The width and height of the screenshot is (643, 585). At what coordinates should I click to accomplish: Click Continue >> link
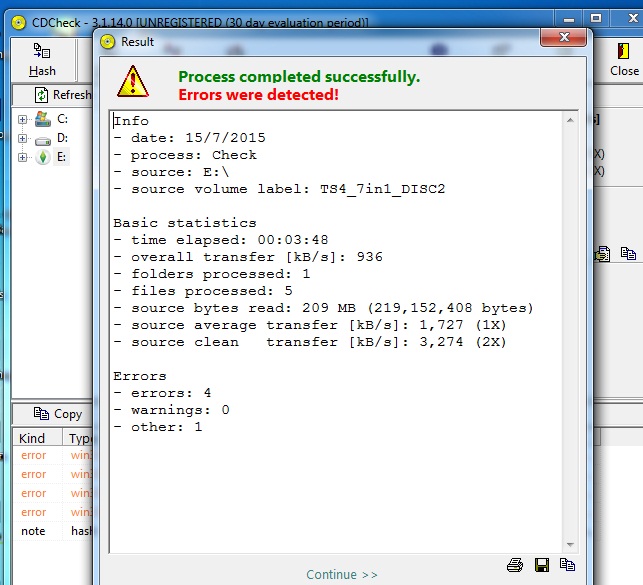click(x=342, y=574)
